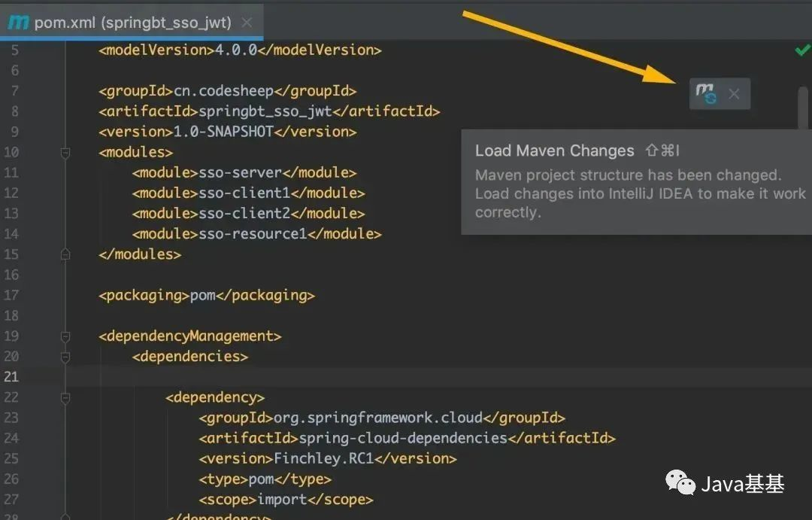Image resolution: width=812 pixels, height=520 pixels.
Task: Collapse the dependencyManagement block at line 19
Action: (x=65, y=336)
